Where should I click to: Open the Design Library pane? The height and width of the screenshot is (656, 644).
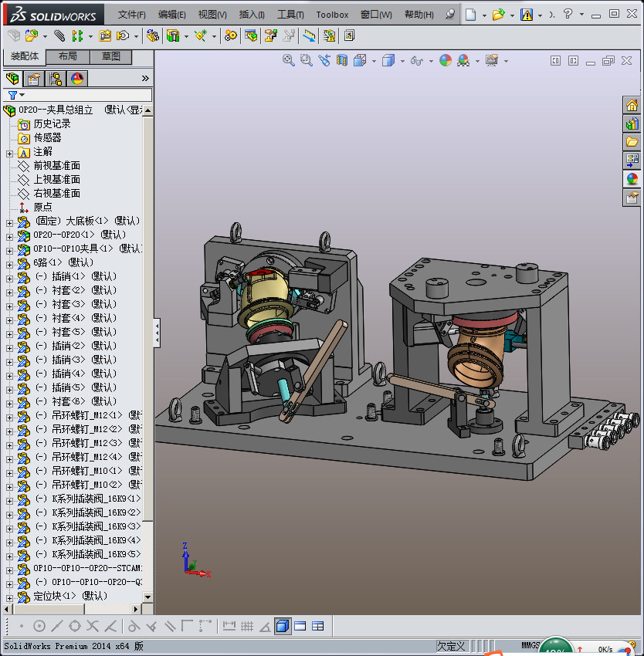pos(632,123)
